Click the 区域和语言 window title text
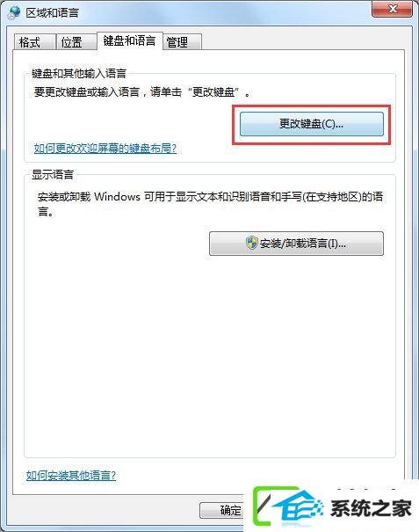 click(52, 13)
